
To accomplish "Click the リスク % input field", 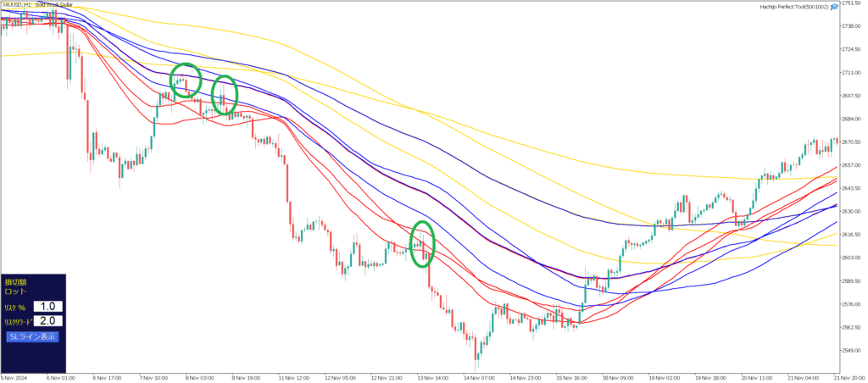I will point(48,306).
